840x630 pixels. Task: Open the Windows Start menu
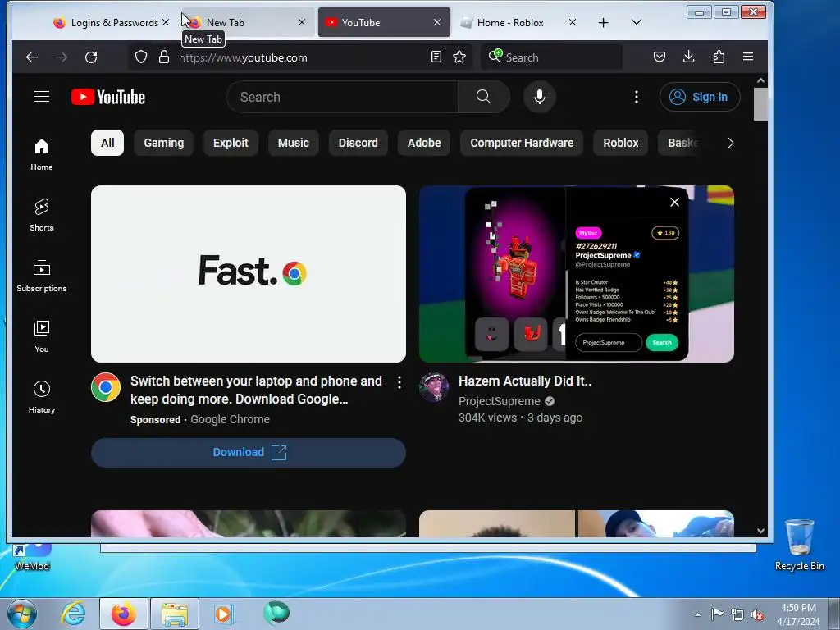[22, 614]
